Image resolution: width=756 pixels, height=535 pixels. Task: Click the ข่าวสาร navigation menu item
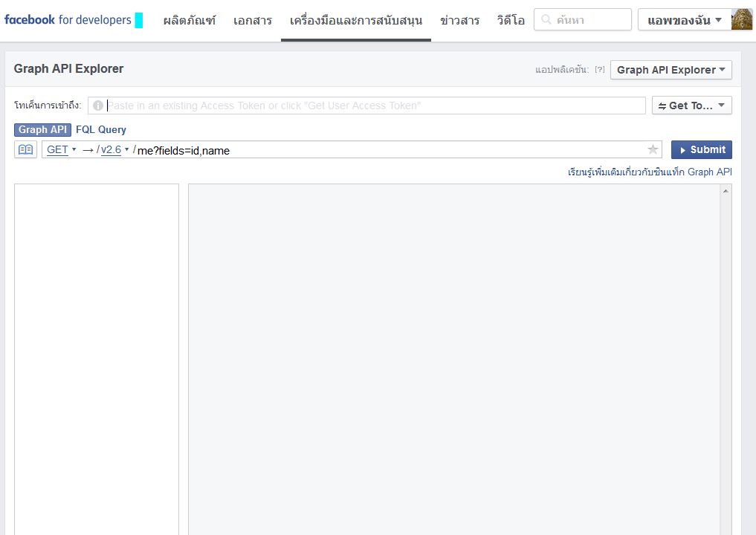coord(460,21)
